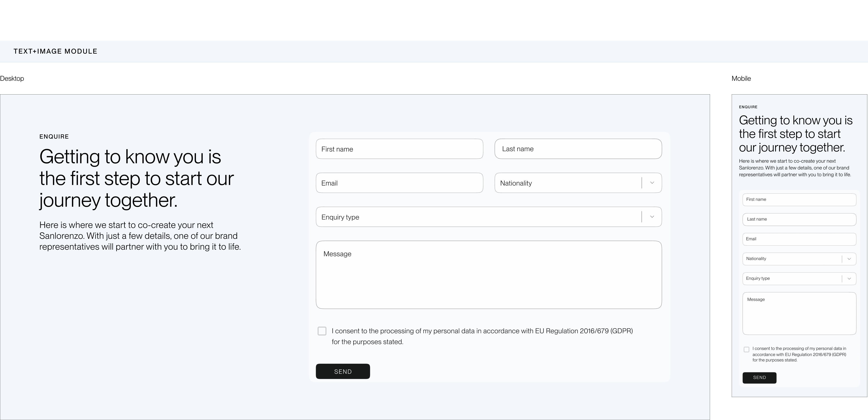The image size is (868, 420).
Task: Expand the desktop Enquiry type dropdown
Action: tap(489, 217)
